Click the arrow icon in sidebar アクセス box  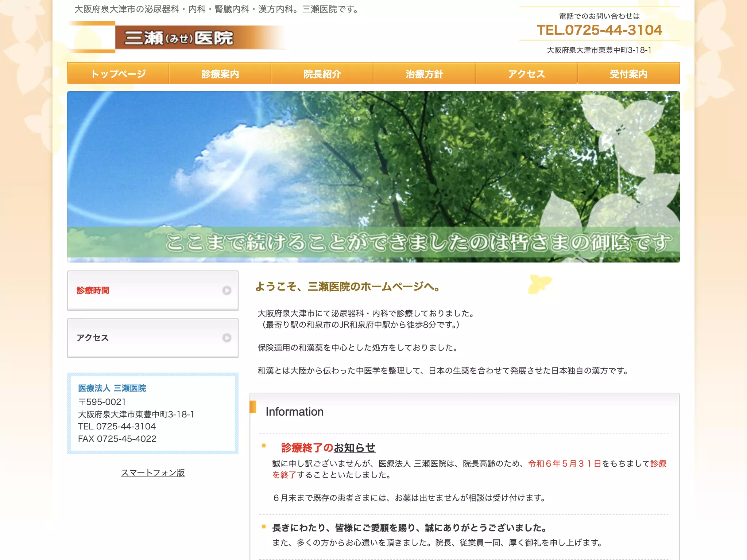click(227, 338)
